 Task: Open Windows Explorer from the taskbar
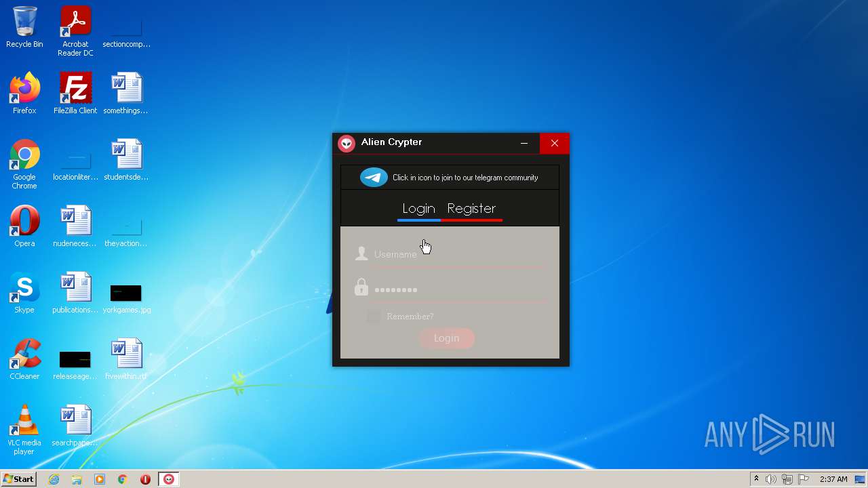point(77,479)
